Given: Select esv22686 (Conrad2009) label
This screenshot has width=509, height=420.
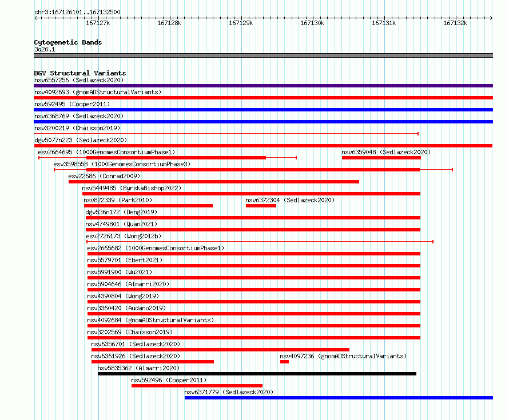Looking at the screenshot, I should (104, 176).
